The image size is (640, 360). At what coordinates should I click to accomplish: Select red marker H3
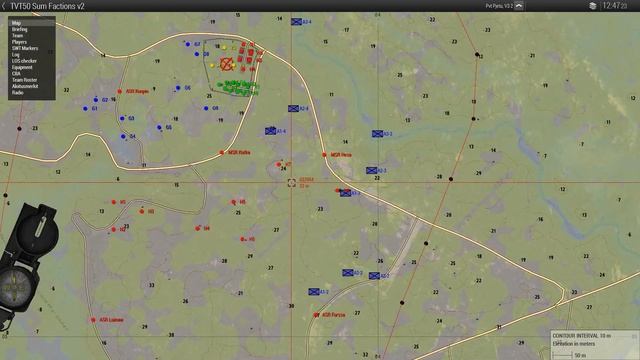click(142, 211)
